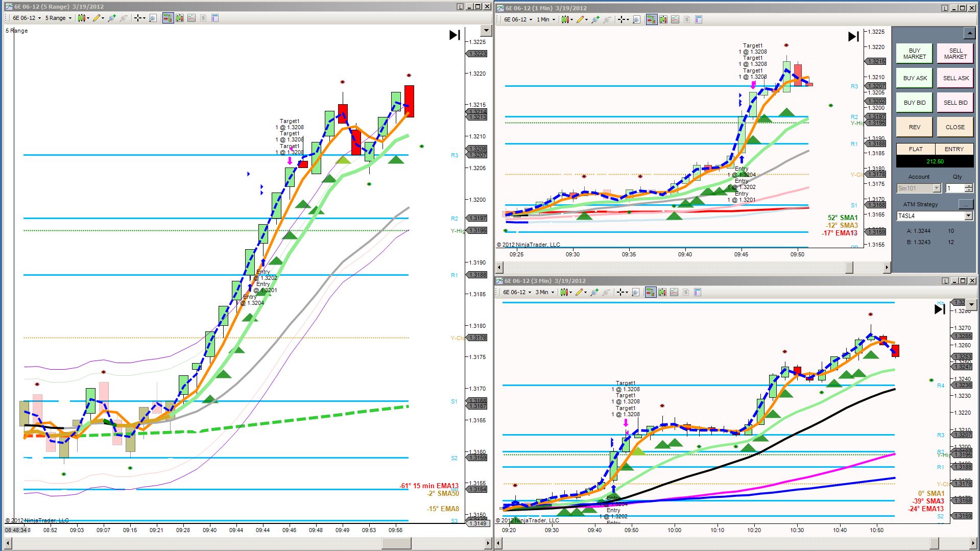Open Data Series icon in 5 Range chart
Image resolution: width=980 pixels, height=551 pixels.
(x=180, y=18)
